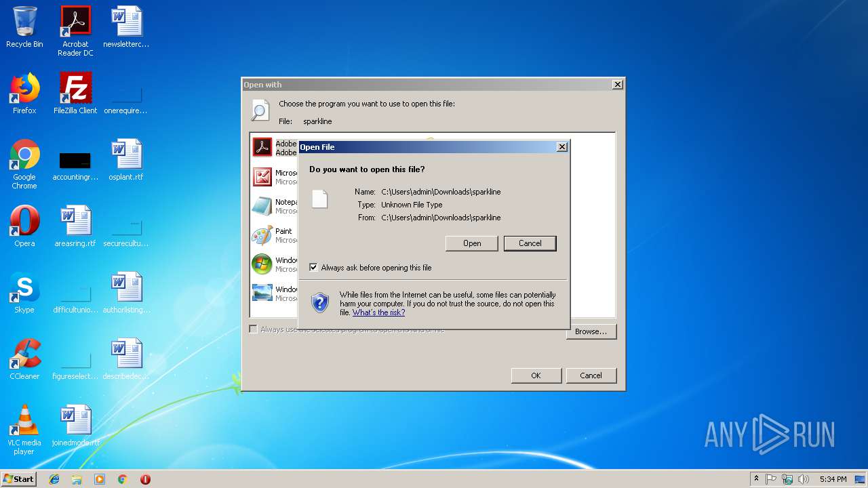Viewport: 868px width, 488px height.
Task: Click the Opera taskbar icon
Action: (x=145, y=479)
